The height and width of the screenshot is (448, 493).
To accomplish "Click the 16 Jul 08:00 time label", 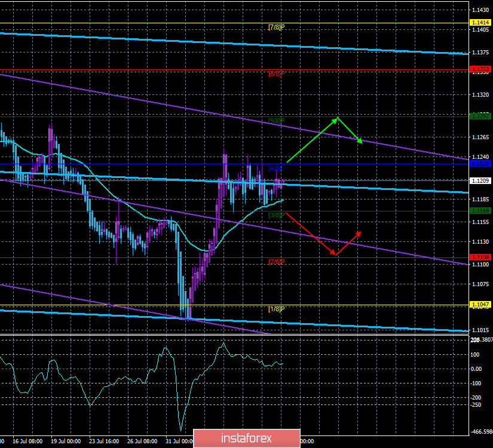I will 27,441.
